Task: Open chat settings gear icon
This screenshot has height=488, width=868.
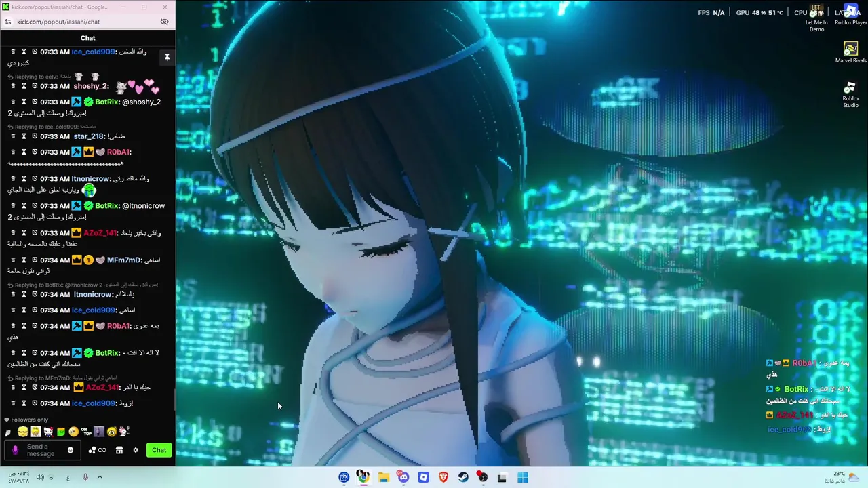Action: (x=136, y=450)
